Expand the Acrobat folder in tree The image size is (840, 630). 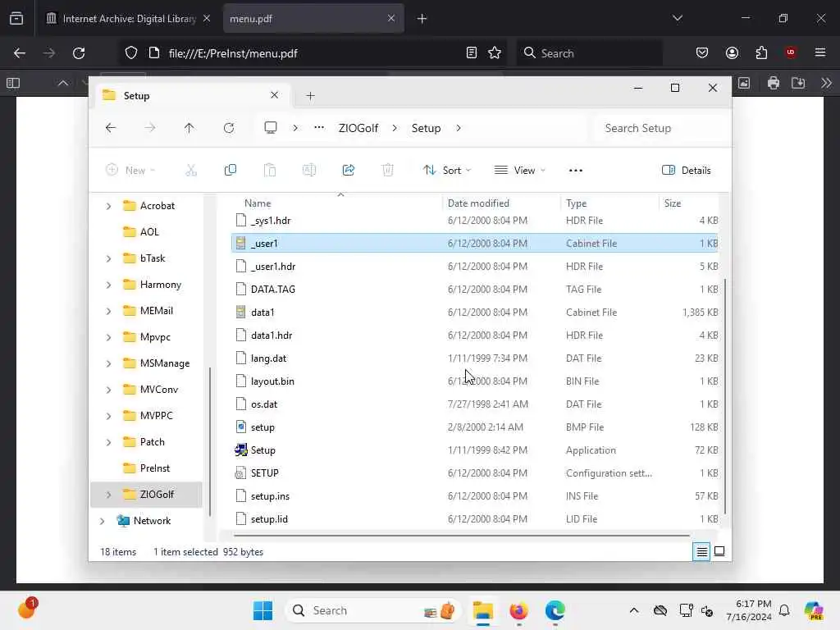tap(108, 206)
